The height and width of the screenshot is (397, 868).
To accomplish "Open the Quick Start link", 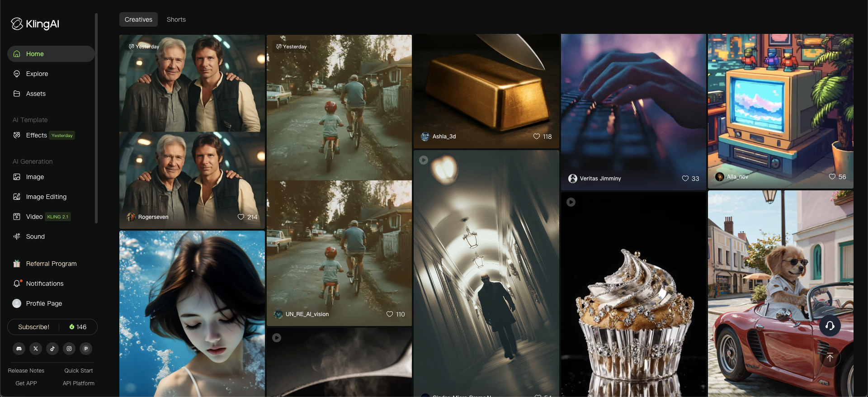I will 79,371.
